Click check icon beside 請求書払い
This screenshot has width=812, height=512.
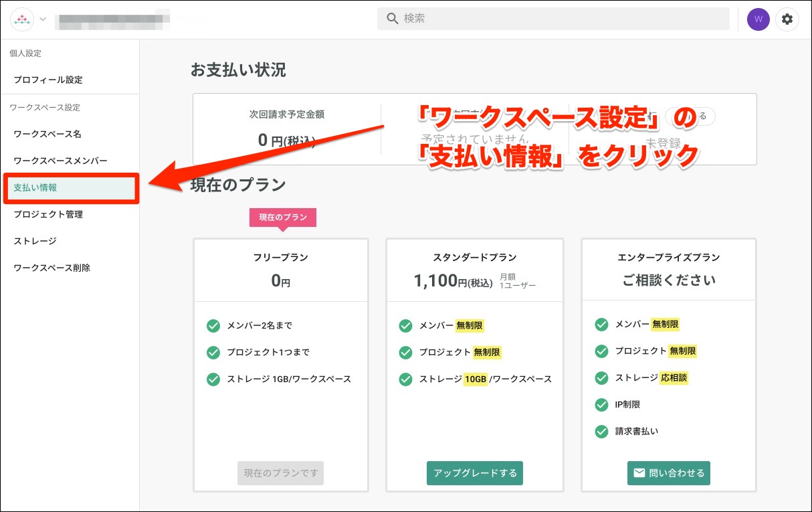tap(601, 432)
